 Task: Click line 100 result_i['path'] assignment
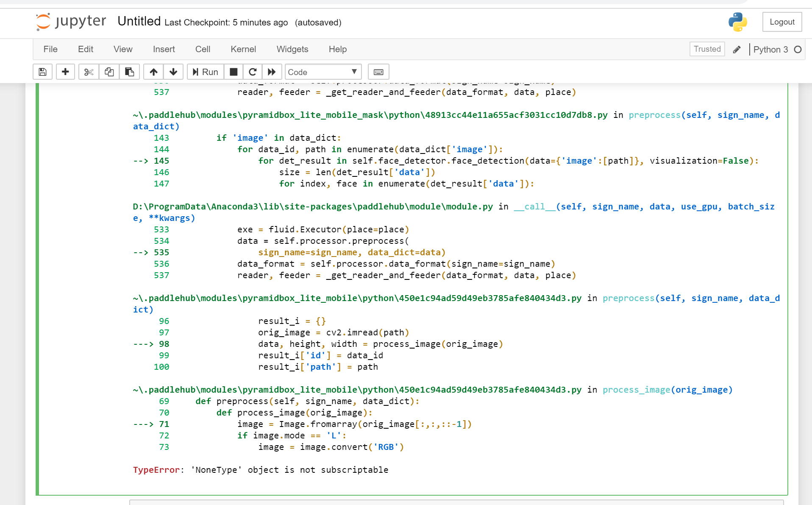(x=318, y=367)
